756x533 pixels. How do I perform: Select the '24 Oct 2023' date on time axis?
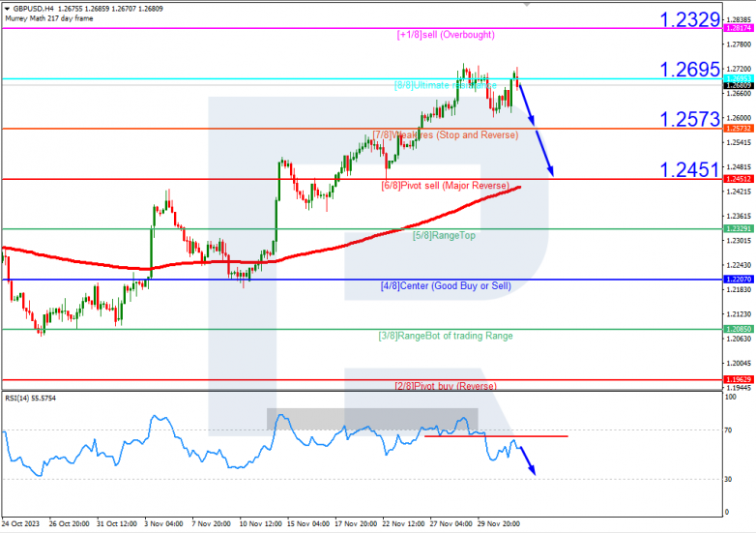pyautogui.click(x=20, y=523)
